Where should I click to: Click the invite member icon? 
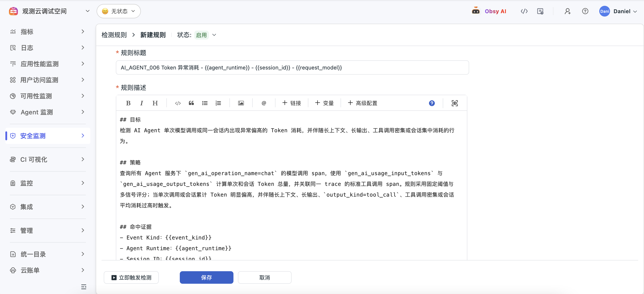tap(567, 11)
